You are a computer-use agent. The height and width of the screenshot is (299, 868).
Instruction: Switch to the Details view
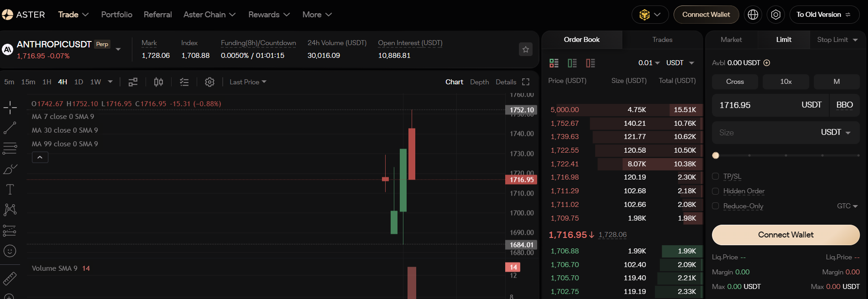coord(506,82)
